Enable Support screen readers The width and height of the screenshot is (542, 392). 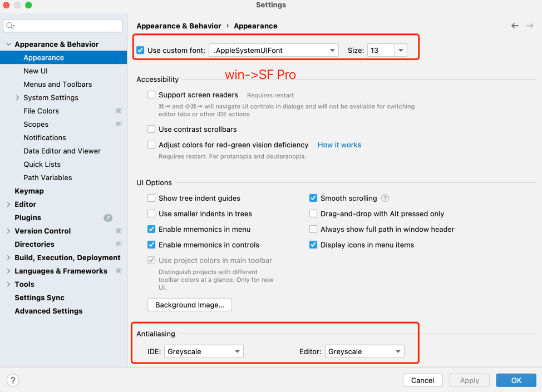151,95
